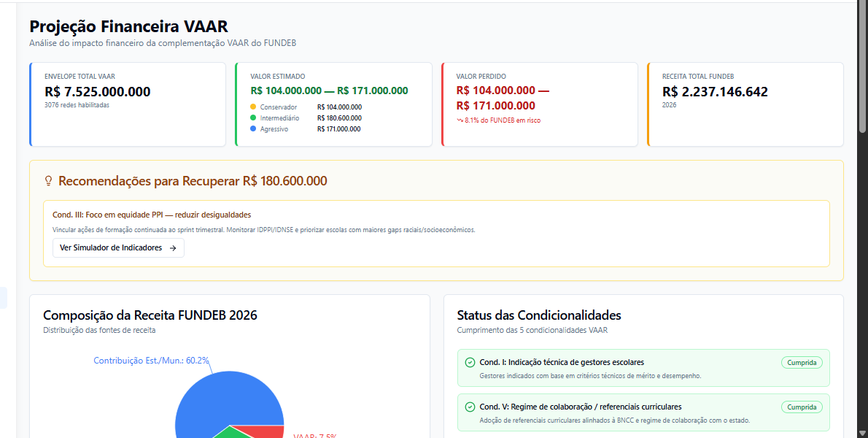The height and width of the screenshot is (438, 868).
Task: Click the text 3076 redes habilitadas
Action: pos(77,104)
